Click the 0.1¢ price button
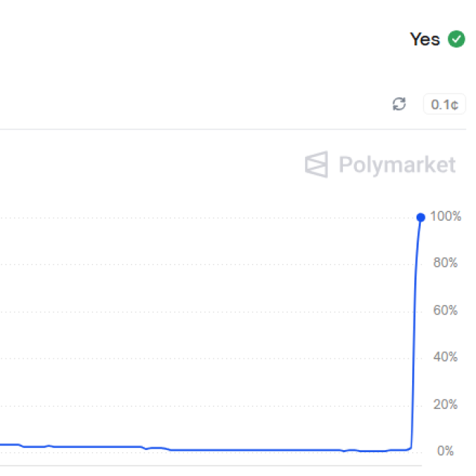Screen dimensions: 476x476 click(444, 104)
